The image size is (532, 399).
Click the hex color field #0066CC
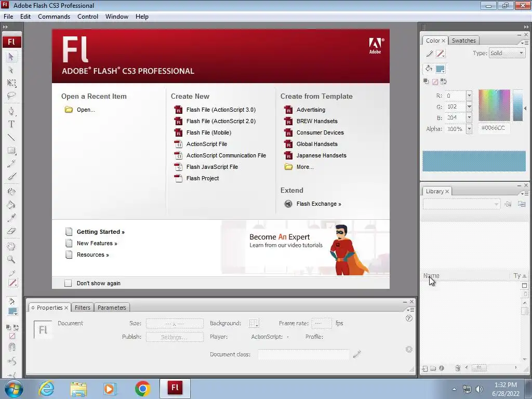(494, 128)
